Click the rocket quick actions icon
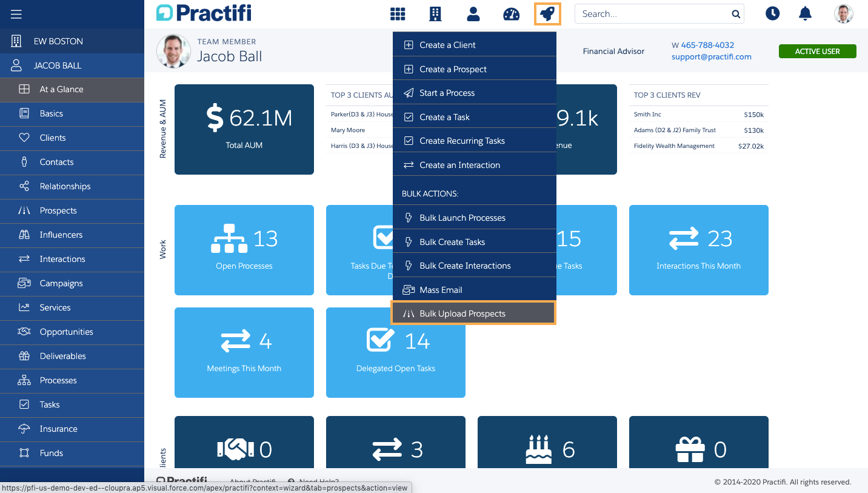Image resolution: width=868 pixels, height=493 pixels. (x=547, y=14)
